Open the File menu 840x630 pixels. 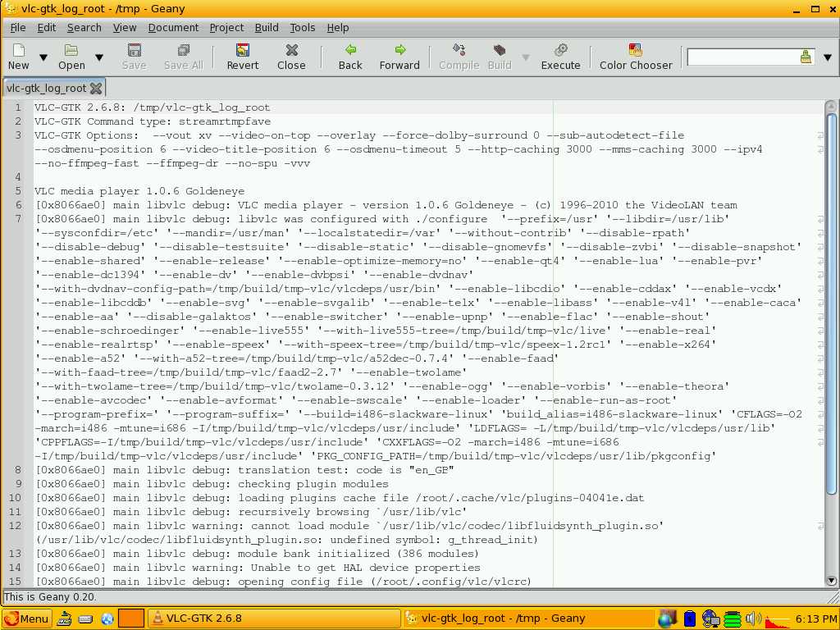(x=18, y=27)
